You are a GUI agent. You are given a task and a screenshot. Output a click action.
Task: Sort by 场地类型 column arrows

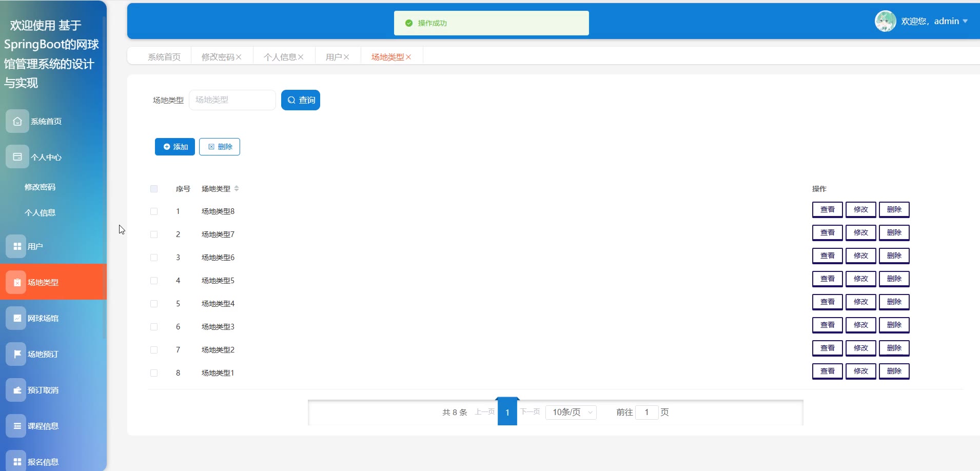pos(237,189)
